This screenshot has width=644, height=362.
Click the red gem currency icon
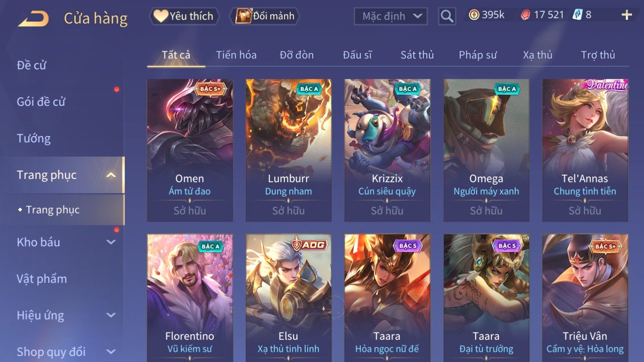coord(525,15)
